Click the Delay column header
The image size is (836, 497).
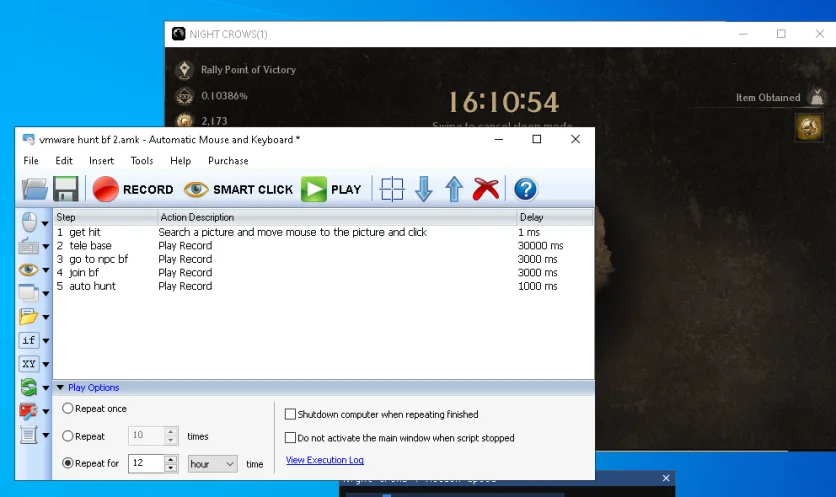[x=554, y=217]
